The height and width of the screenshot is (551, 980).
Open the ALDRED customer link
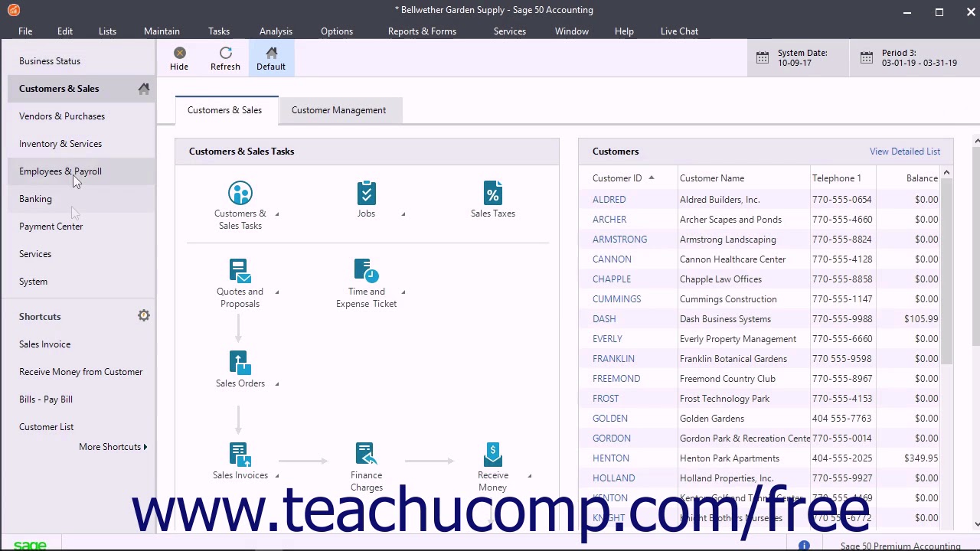point(609,200)
